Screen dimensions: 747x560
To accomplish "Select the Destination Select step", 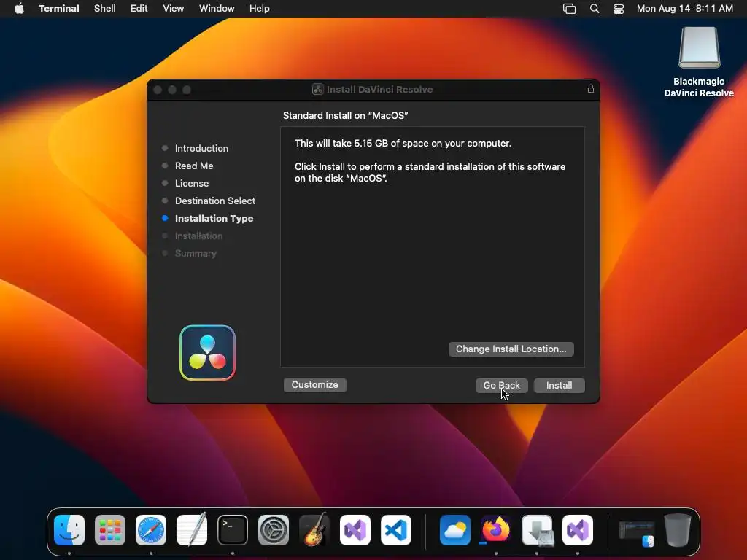I will 215,201.
